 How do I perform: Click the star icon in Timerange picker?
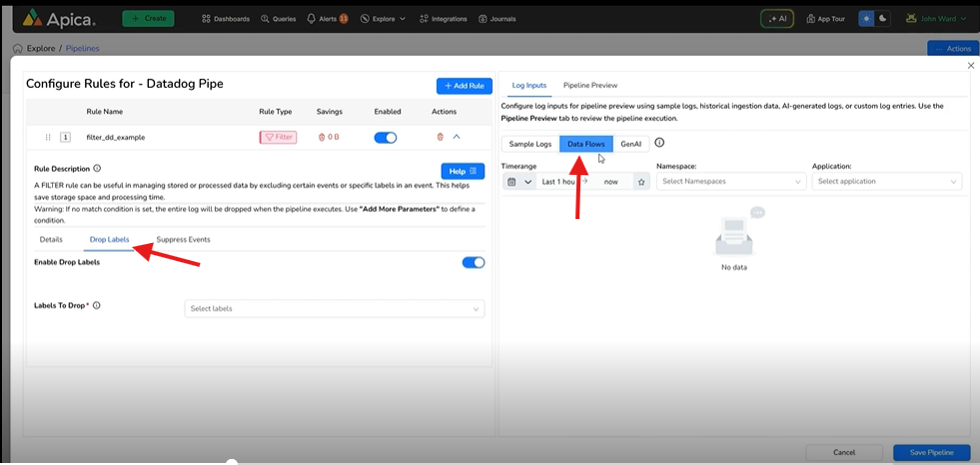click(x=641, y=182)
